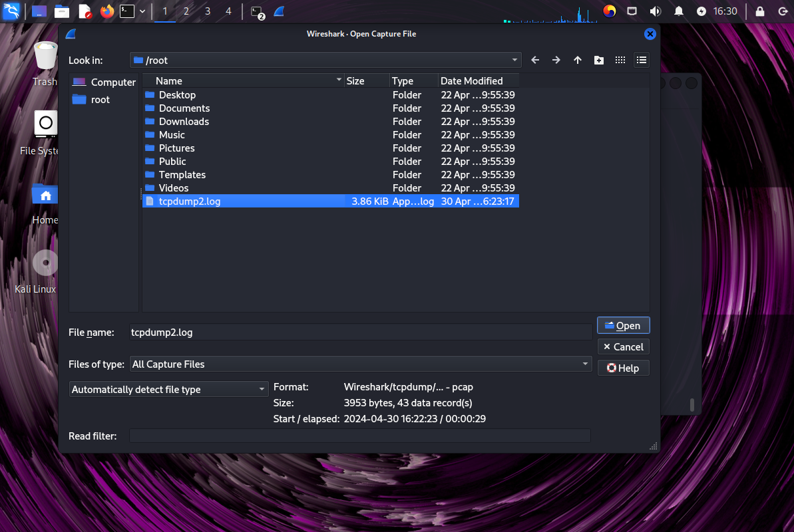Open terminal emulator icon in taskbar

tap(127, 11)
